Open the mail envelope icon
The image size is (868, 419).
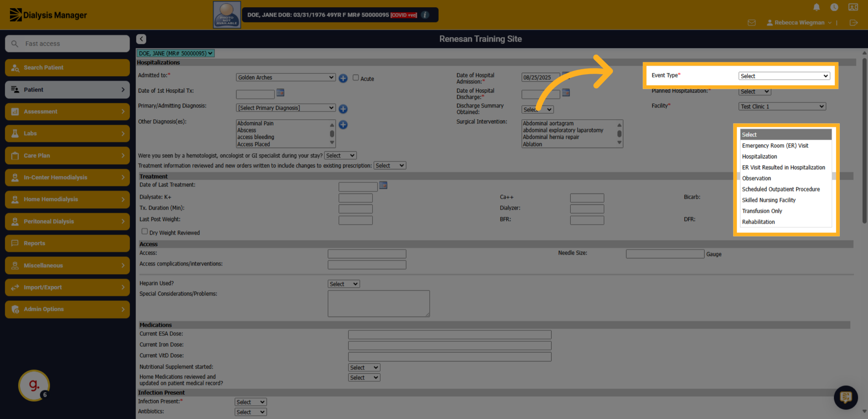752,23
